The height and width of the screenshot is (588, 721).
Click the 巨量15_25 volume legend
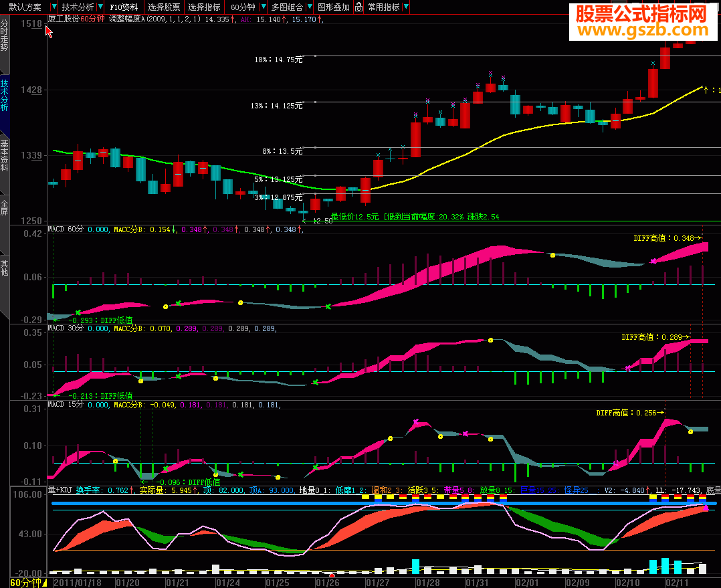[540, 490]
